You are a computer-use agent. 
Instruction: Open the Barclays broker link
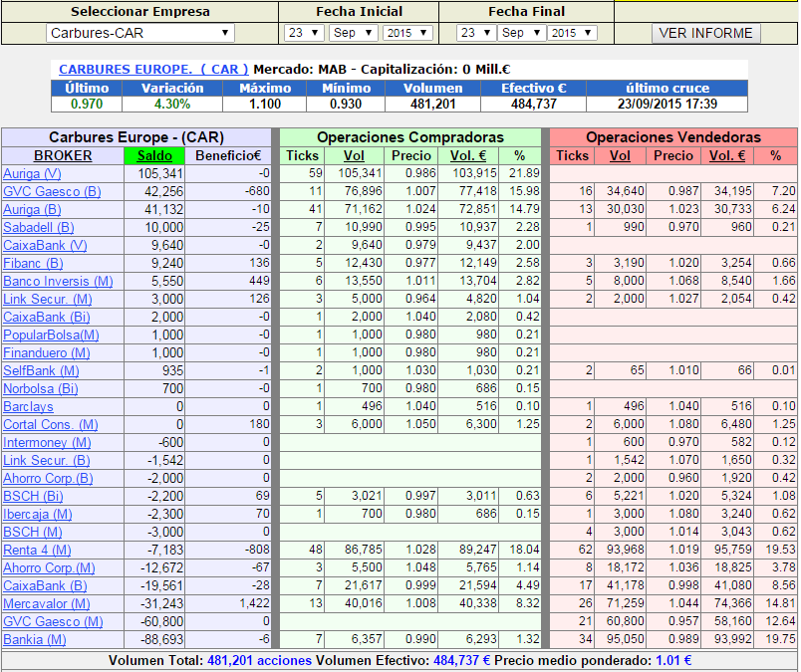(28, 407)
